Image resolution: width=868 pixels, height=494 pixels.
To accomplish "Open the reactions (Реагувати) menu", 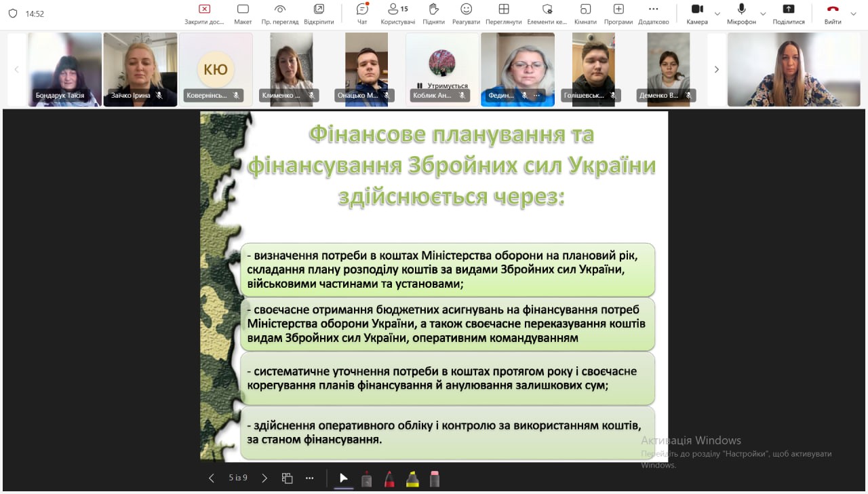I will (466, 14).
